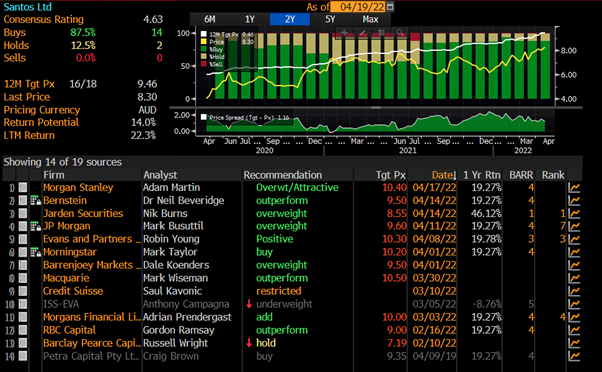Click the 46.12% one-year return value
Screen dimensions: 602x372
[486, 213]
